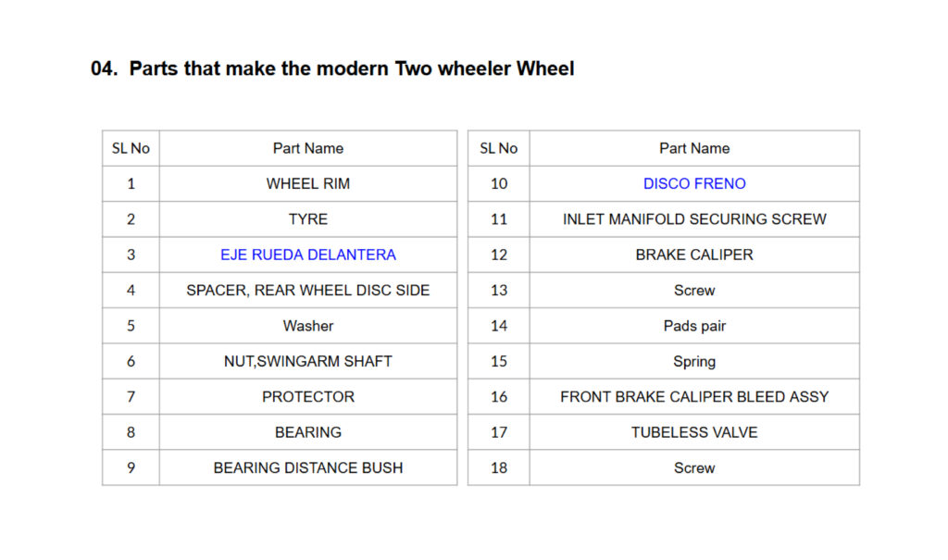
Task: Select the BEARING DISTANCE BUSH cell
Action: tap(307, 467)
